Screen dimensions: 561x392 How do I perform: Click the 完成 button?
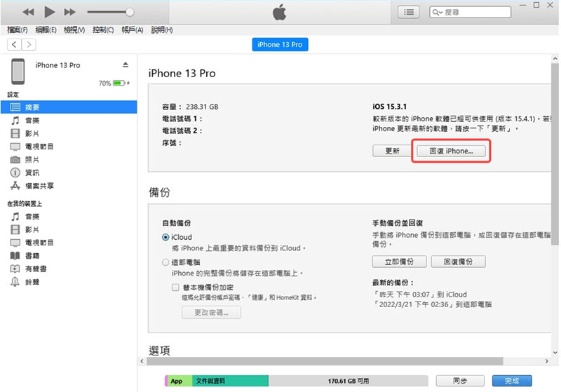tap(512, 381)
